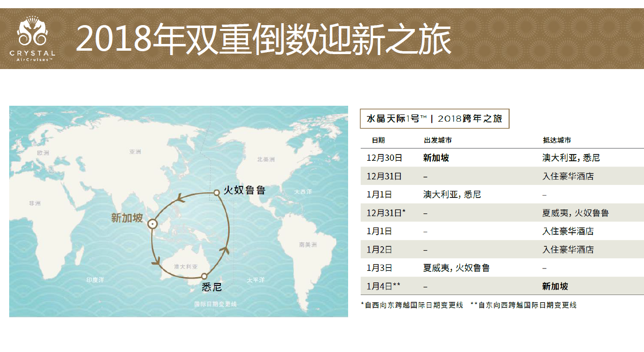Click the Singapore circle marker on the map
This screenshot has width=644, height=352.
tap(153, 224)
